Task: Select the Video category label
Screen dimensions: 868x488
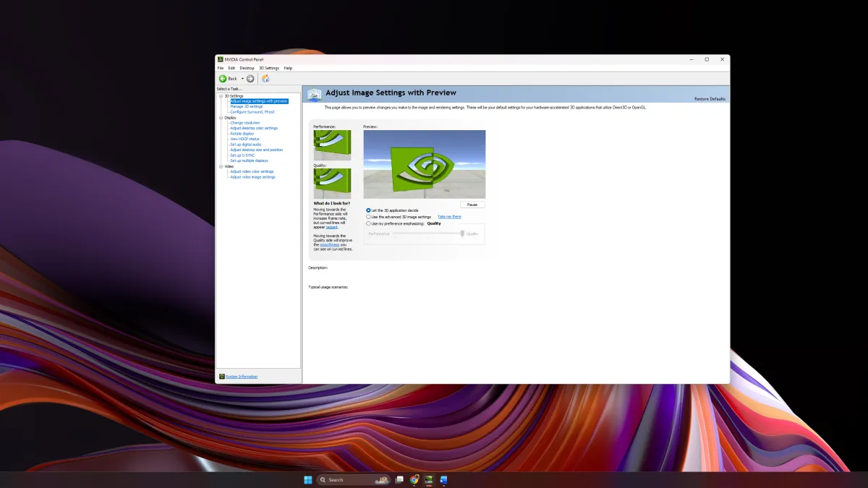Action: click(229, 166)
